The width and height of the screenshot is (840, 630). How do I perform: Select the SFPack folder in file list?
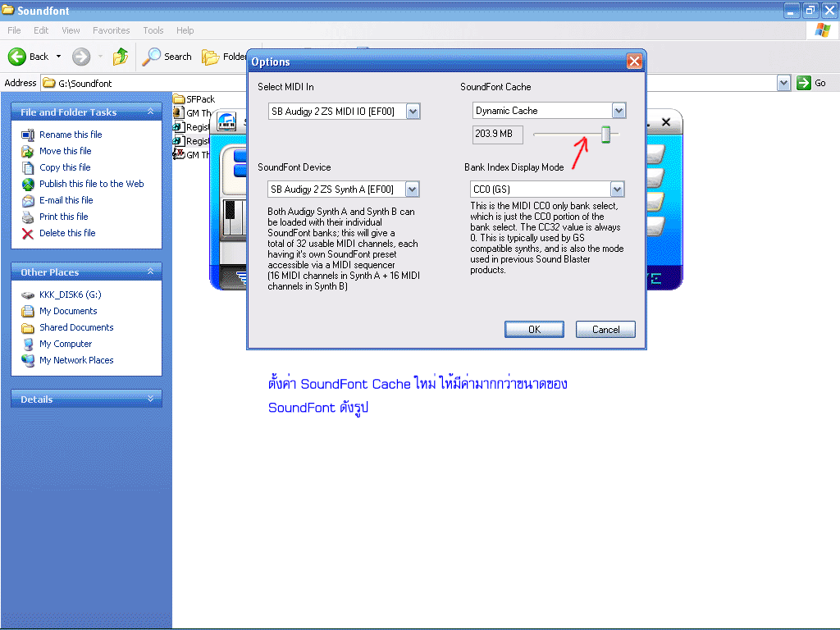click(x=194, y=99)
